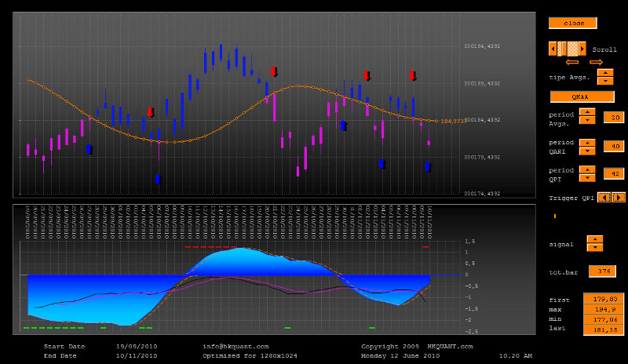This screenshot has width=628, height=364.
Task: Step signal value up
Action: [595, 239]
